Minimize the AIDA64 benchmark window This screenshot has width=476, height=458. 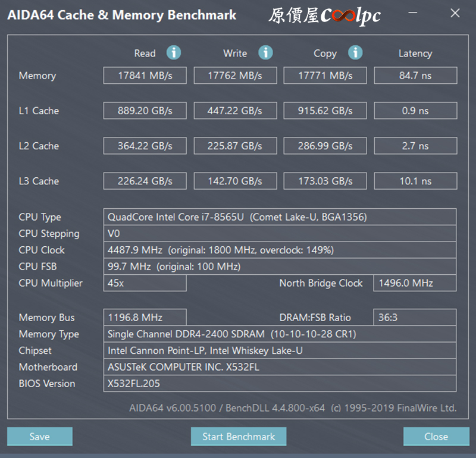click(412, 12)
